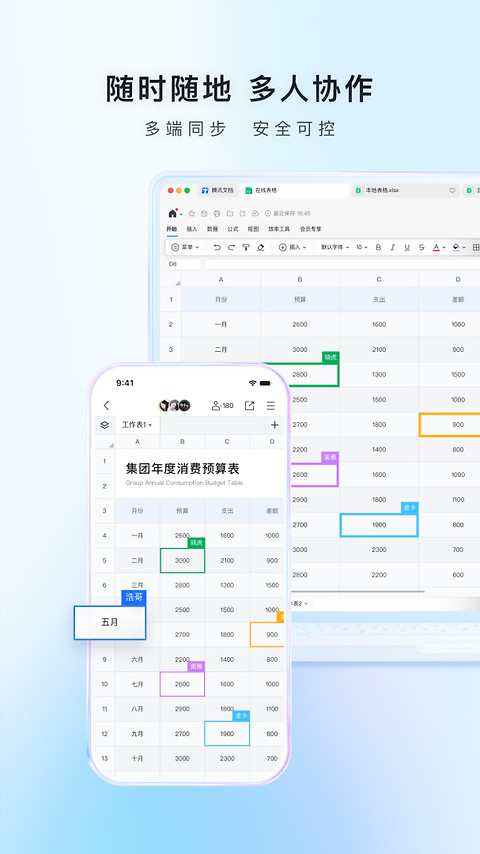Select column C header on the phone sheet
The image size is (480, 854).
pos(227,442)
